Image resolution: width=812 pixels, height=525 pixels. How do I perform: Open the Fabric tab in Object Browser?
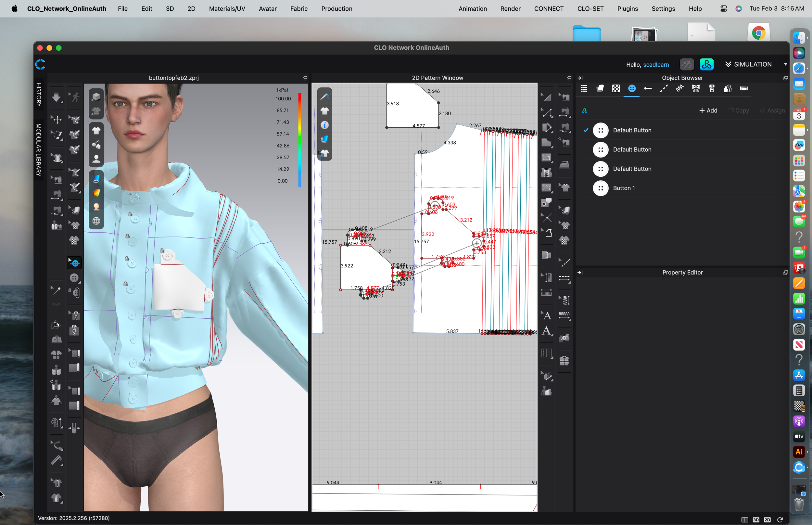[x=600, y=89]
